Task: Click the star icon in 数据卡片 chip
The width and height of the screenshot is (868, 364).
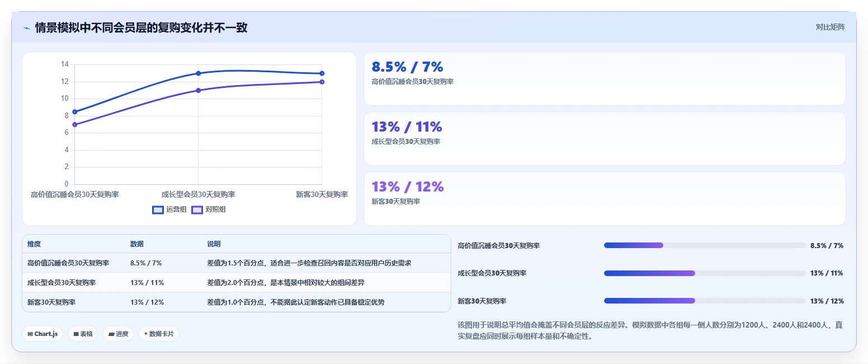Action: point(145,334)
